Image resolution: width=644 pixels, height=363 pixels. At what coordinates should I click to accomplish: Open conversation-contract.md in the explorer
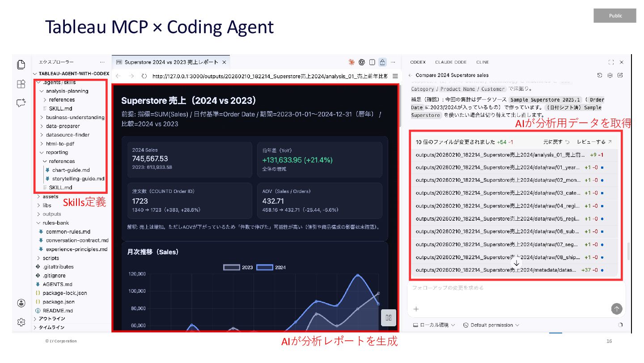[73, 241]
